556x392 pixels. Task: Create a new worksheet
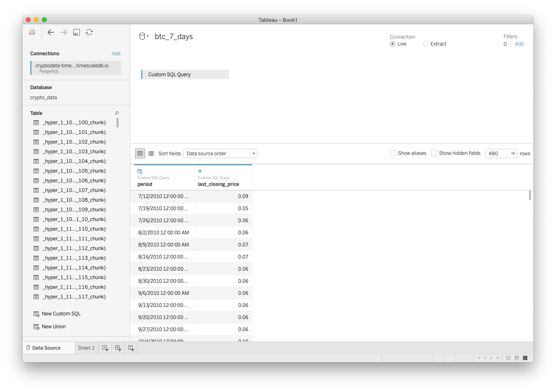[105, 348]
